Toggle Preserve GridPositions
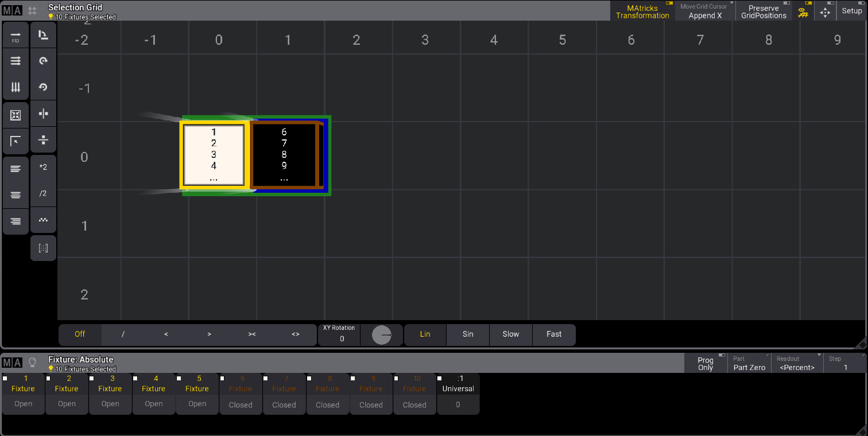868x436 pixels. (763, 11)
